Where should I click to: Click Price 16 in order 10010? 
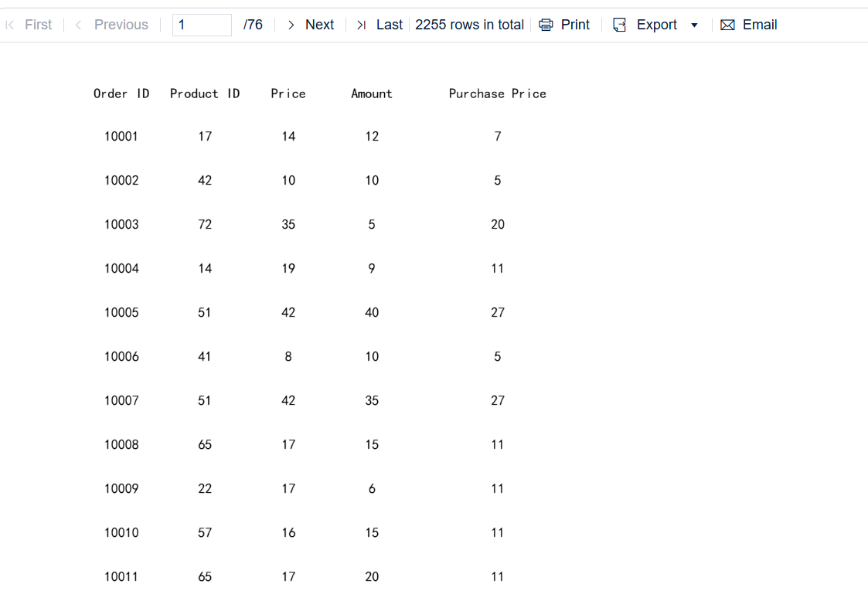pos(288,532)
